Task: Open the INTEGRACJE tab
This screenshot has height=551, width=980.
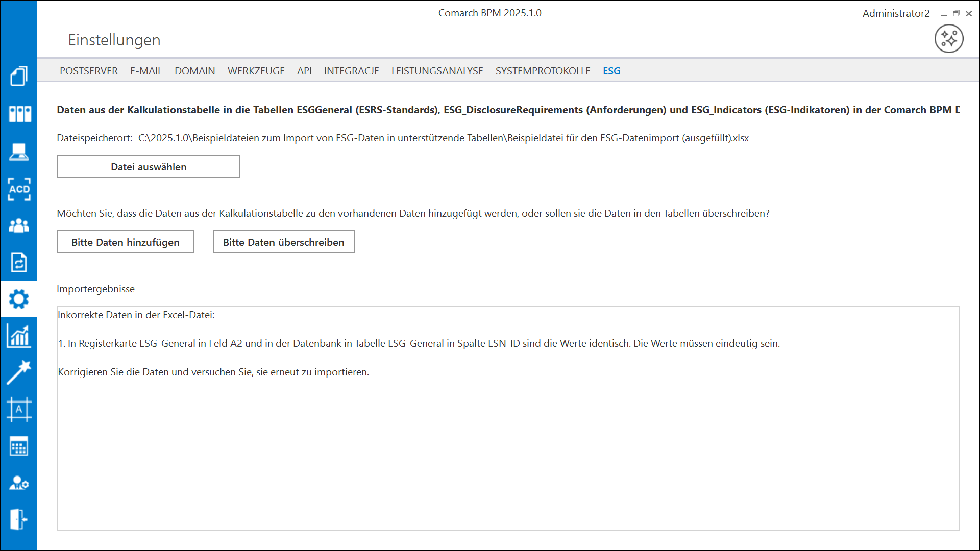Action: 352,71
